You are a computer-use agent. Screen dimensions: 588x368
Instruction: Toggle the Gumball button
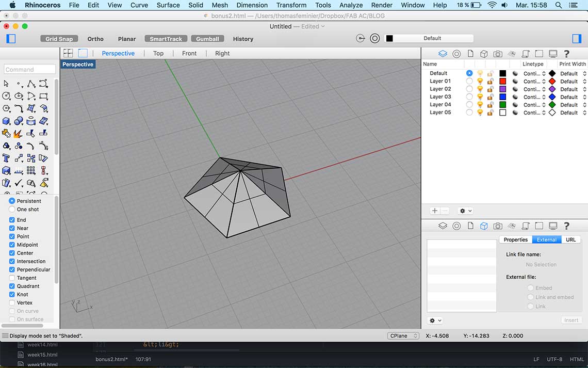coord(207,39)
